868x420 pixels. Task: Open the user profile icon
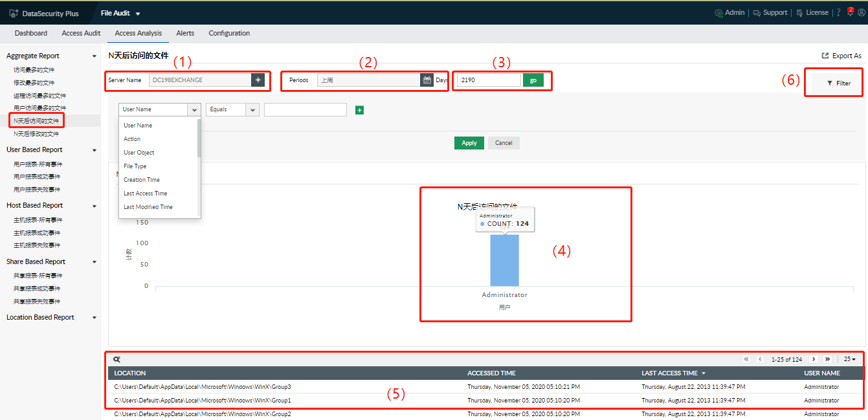[x=862, y=12]
